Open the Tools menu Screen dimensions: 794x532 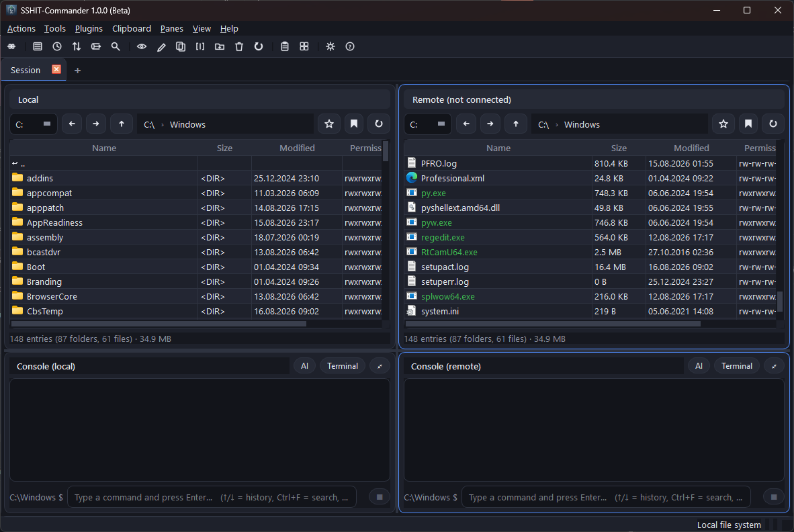click(x=54, y=29)
